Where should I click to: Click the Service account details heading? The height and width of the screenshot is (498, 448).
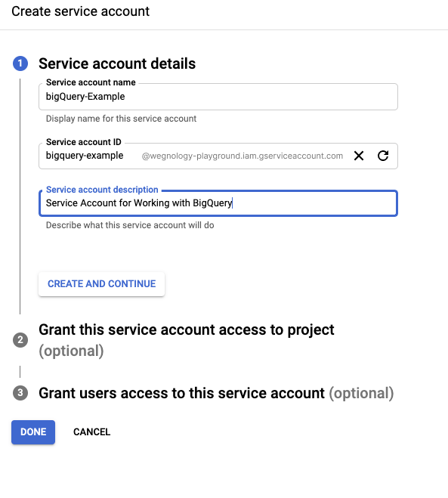coord(117,63)
